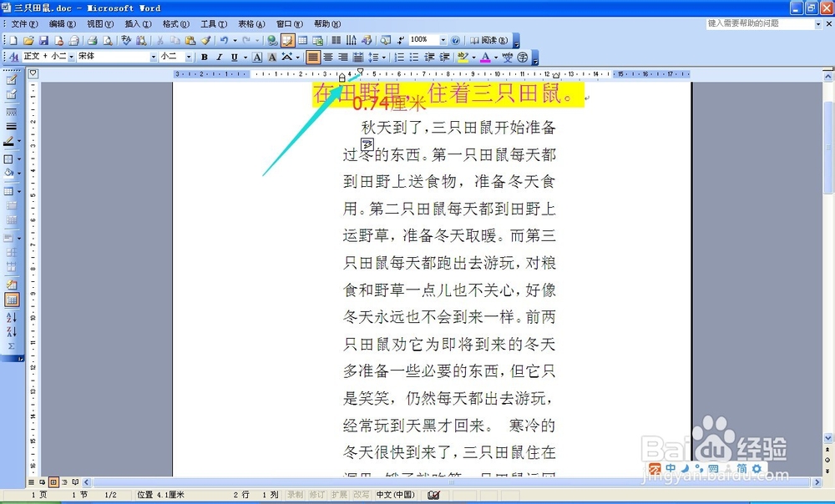
Task: Insert AutoSum with the sigma icon
Action: pyautogui.click(x=11, y=346)
